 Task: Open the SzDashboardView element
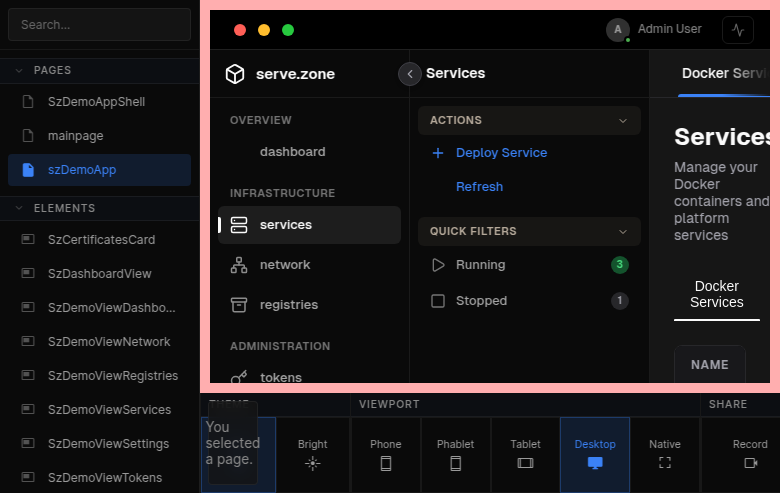(x=99, y=274)
